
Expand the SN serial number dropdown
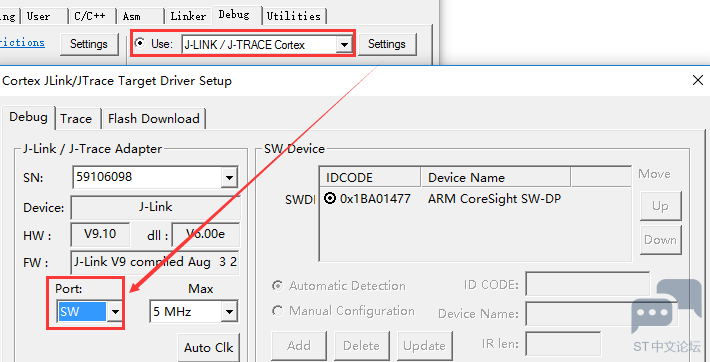pos(229,178)
